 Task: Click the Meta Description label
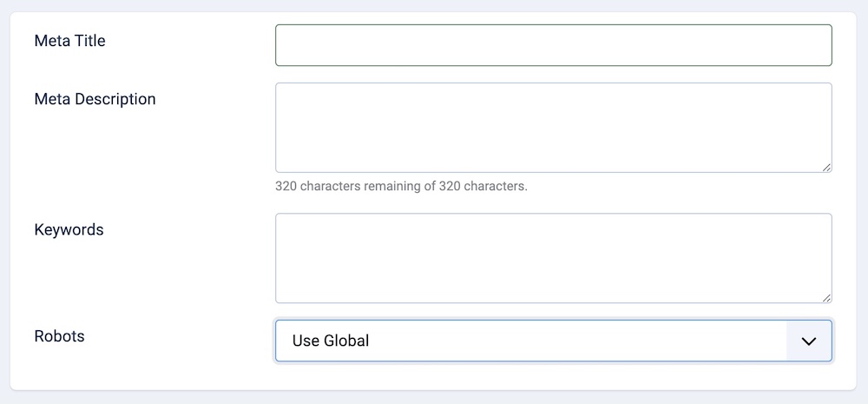click(x=95, y=99)
